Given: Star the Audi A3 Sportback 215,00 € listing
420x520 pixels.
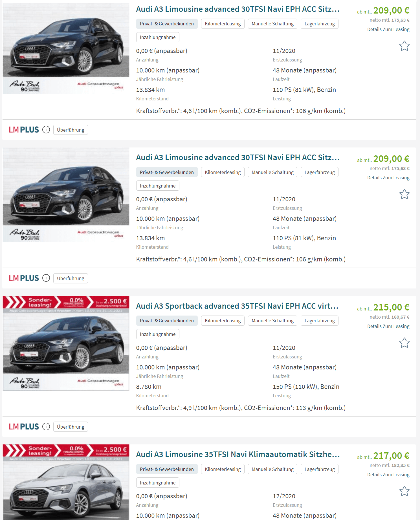Looking at the screenshot, I should pyautogui.click(x=404, y=343).
